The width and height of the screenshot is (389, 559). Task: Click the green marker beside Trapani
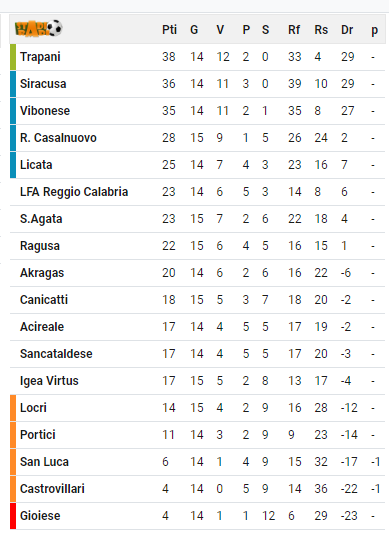(x=13, y=57)
